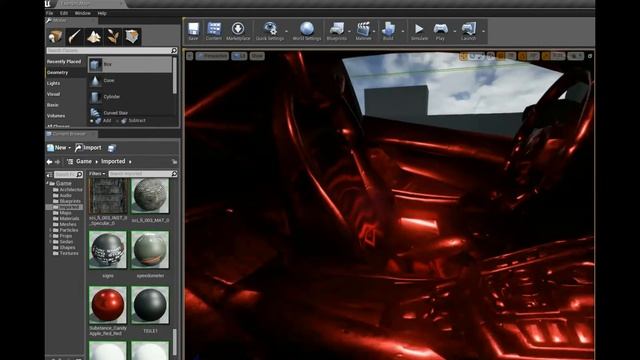
Task: Click the Lit view mode button
Action: point(239,56)
